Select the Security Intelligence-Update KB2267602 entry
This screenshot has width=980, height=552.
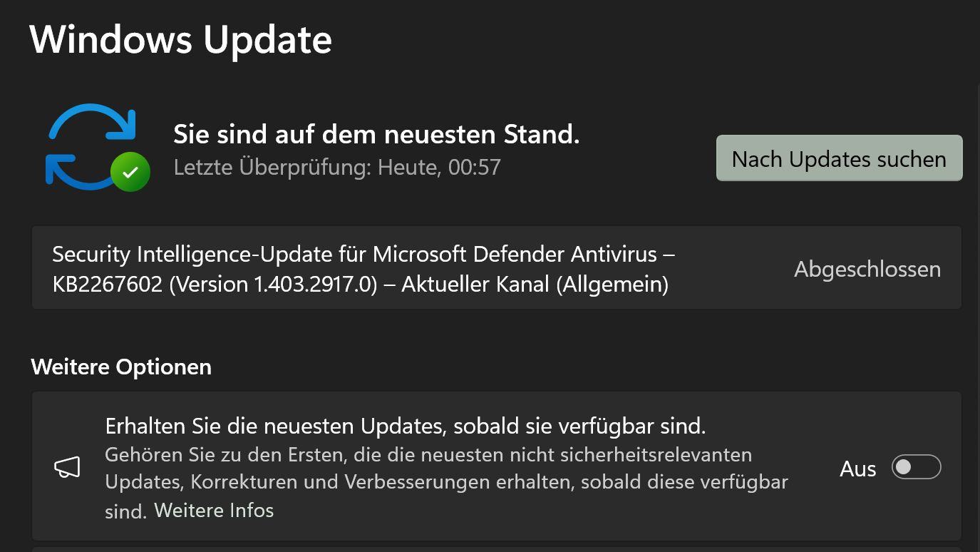[x=497, y=268]
